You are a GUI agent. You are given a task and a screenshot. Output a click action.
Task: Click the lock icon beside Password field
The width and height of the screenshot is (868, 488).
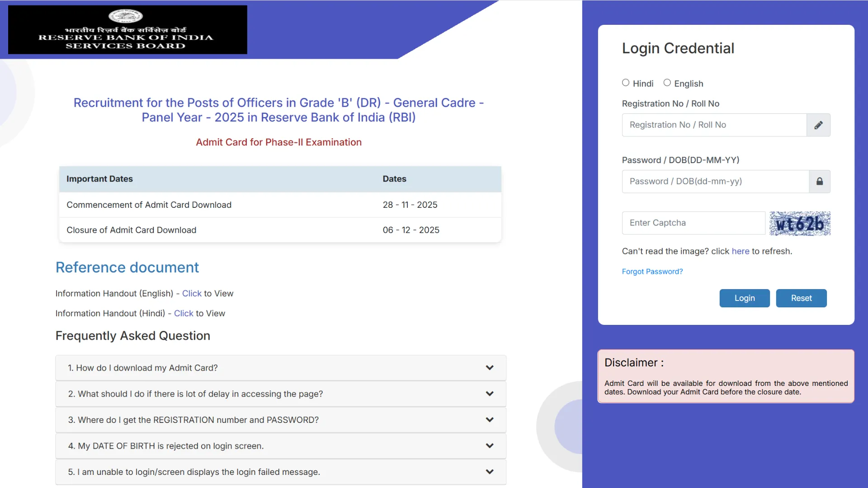tap(819, 181)
